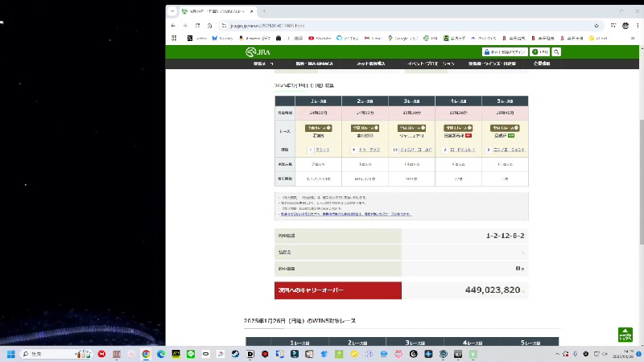Click the race 2 winning horse link

coord(369,150)
